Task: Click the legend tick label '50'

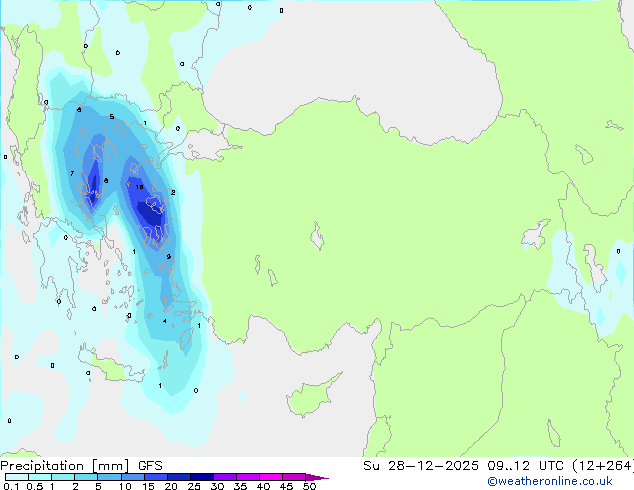Action: point(309,486)
